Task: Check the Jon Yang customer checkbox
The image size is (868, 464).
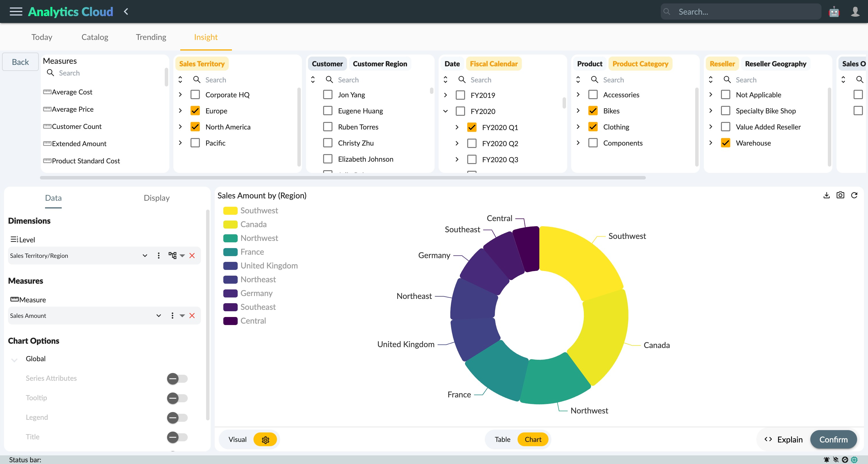Action: pos(328,95)
